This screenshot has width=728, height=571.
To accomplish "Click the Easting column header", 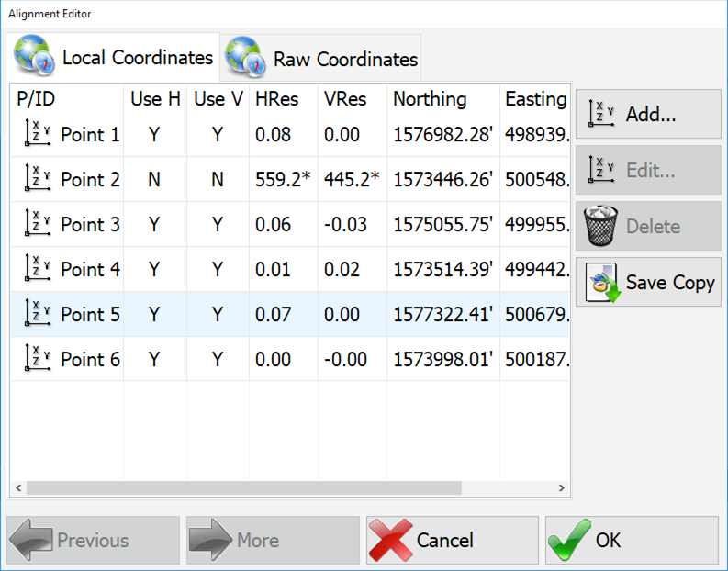I will [536, 99].
